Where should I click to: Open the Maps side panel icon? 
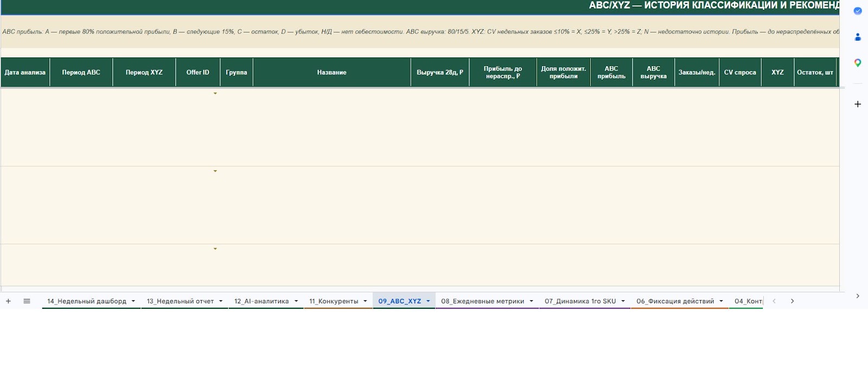click(858, 63)
